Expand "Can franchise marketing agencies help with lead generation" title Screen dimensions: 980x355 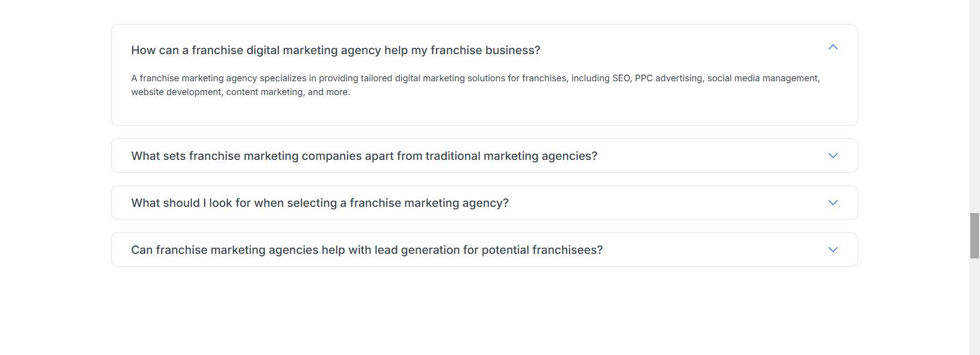[x=366, y=250]
